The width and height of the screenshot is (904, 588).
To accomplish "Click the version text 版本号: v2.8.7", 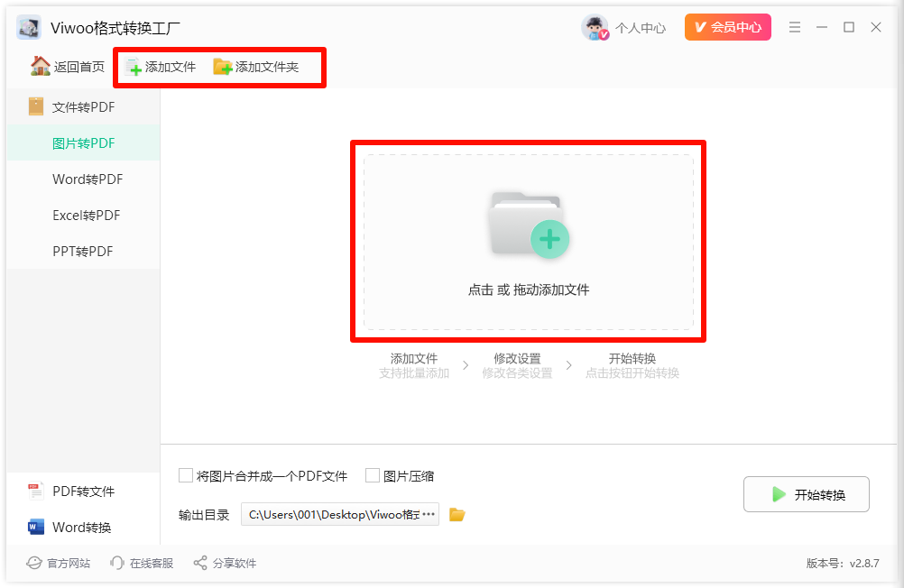I will tap(843, 564).
